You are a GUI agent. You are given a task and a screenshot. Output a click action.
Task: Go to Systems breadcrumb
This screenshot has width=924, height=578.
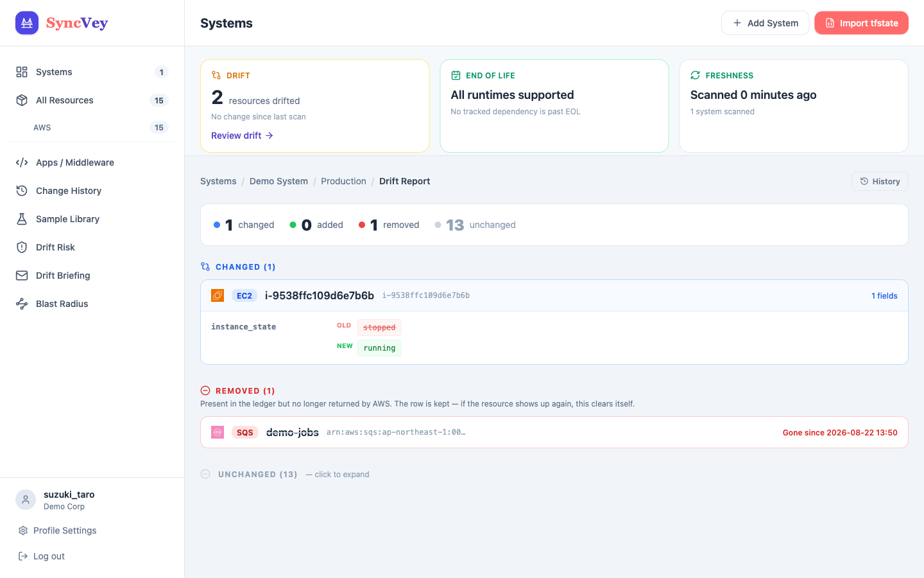click(218, 181)
